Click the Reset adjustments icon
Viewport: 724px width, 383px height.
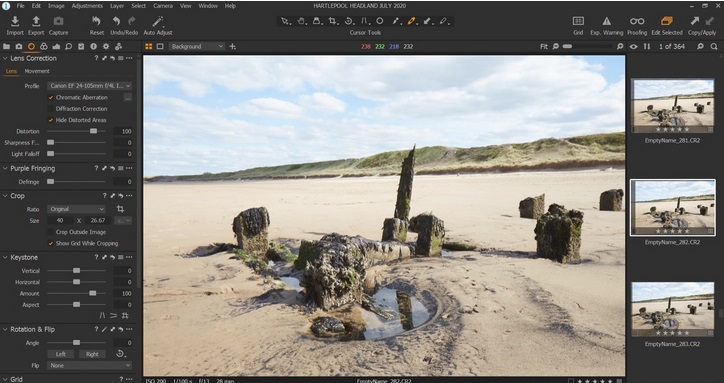click(x=96, y=21)
